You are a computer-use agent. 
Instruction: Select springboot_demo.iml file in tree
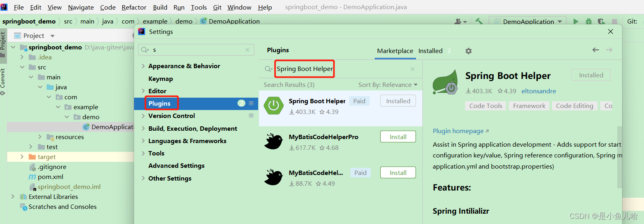click(x=65, y=187)
